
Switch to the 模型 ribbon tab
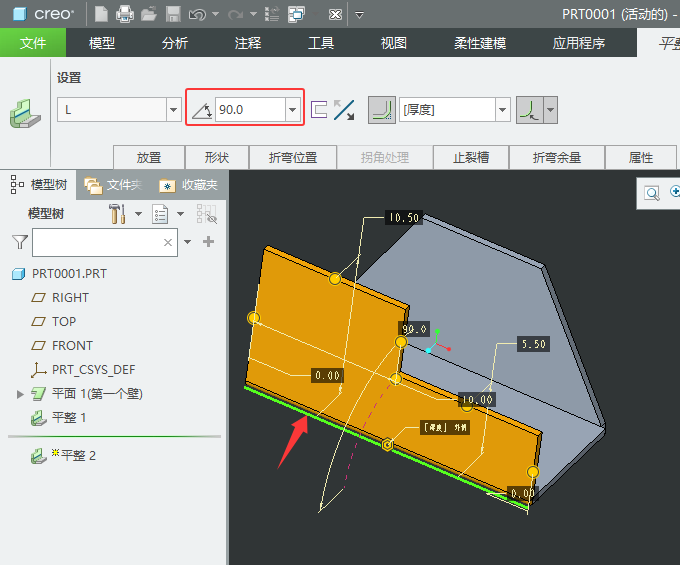pos(102,43)
